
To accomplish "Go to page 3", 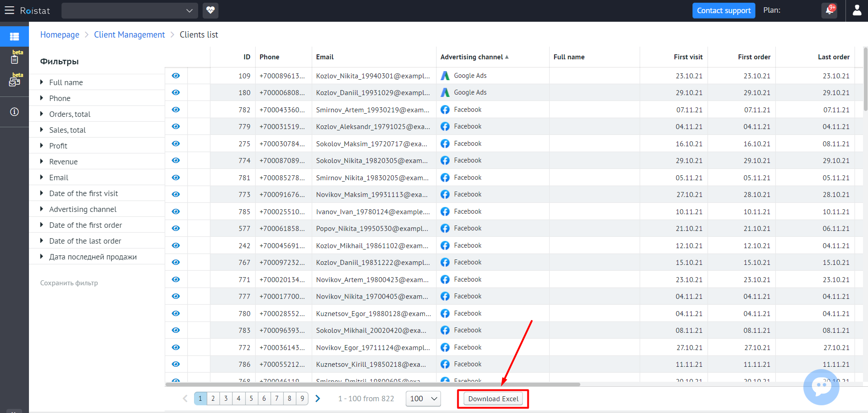I will coord(226,399).
